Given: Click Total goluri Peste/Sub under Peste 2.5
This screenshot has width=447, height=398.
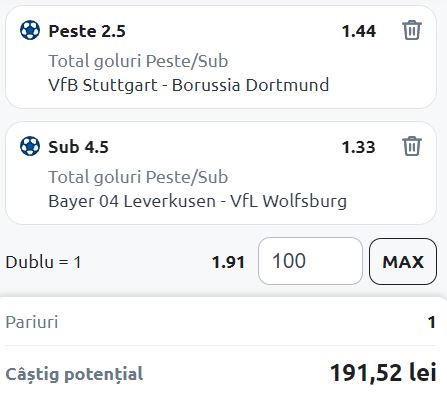Looking at the screenshot, I should point(138,61).
